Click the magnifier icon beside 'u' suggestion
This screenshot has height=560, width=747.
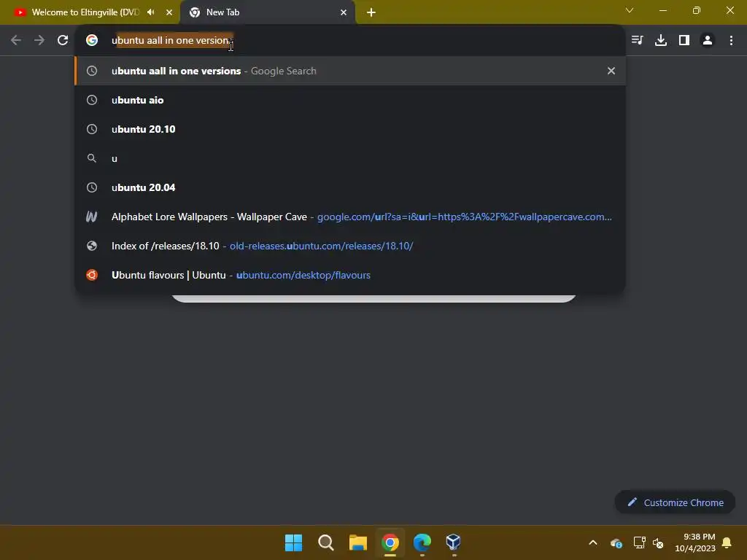(92, 158)
